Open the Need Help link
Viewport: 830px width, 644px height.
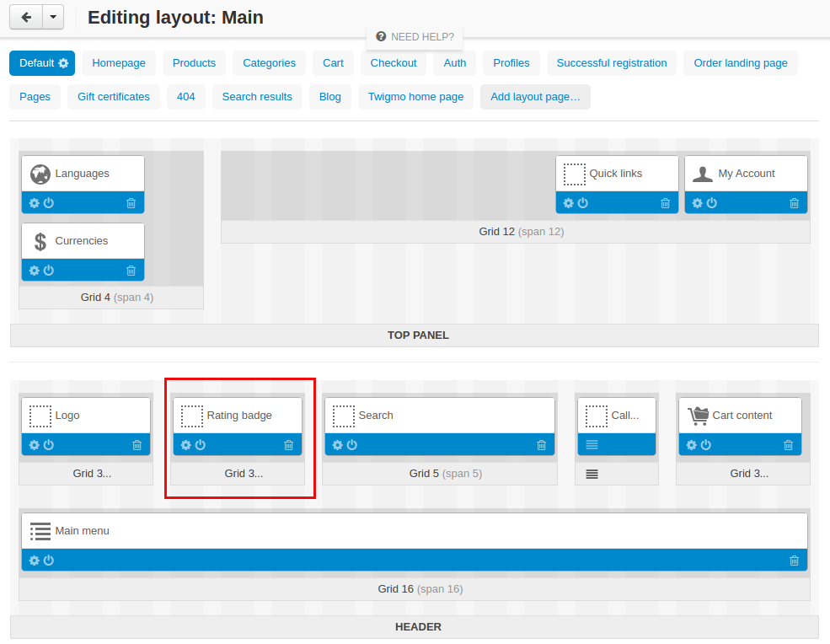coord(415,37)
